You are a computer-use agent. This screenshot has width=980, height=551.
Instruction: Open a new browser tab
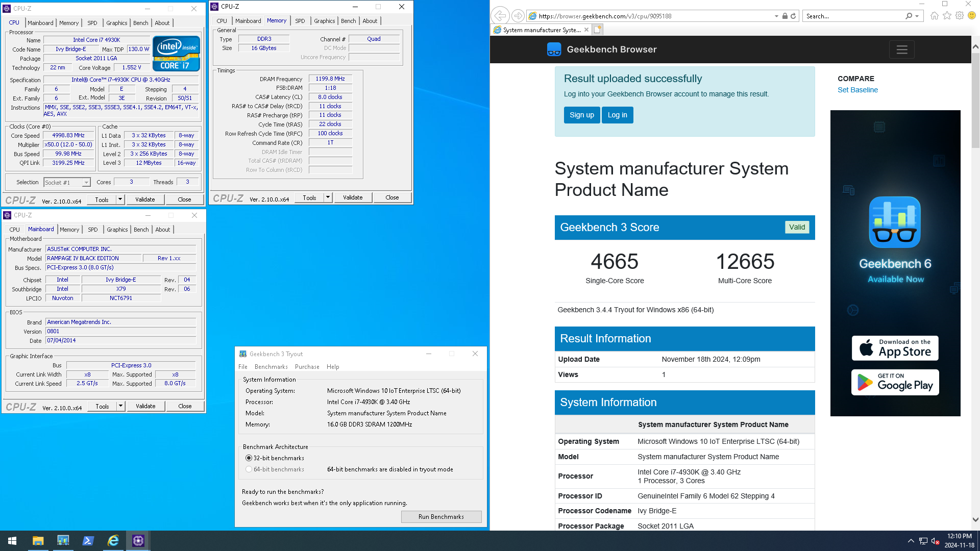pos(598,30)
